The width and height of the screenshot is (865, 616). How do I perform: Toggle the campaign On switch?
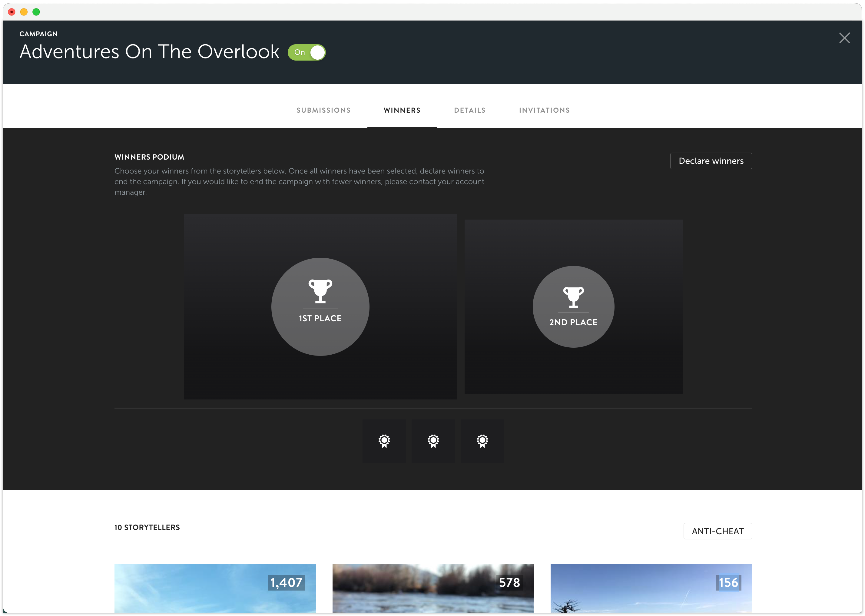pos(307,52)
